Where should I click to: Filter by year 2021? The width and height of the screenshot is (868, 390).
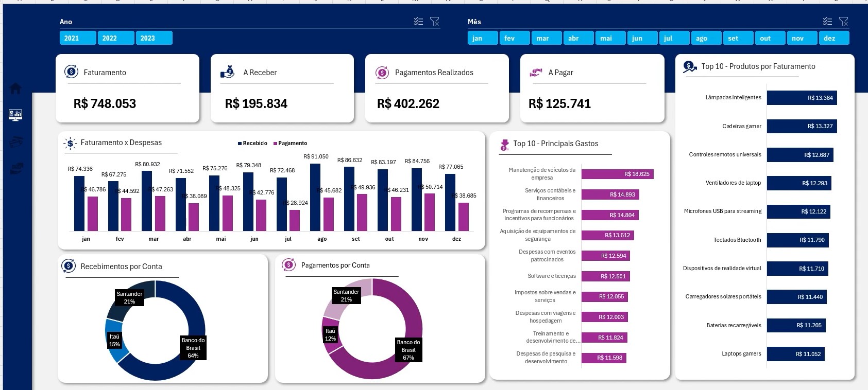coord(78,38)
